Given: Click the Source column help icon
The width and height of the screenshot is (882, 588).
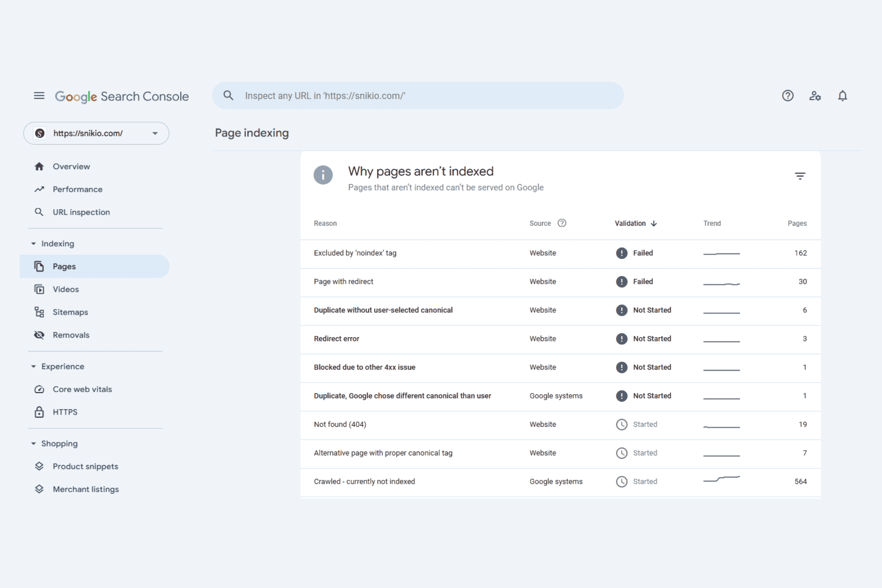Looking at the screenshot, I should point(562,223).
